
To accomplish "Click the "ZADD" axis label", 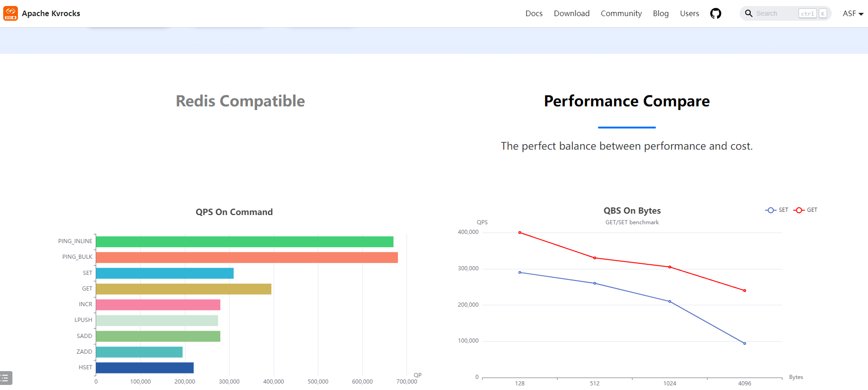I will point(84,352).
